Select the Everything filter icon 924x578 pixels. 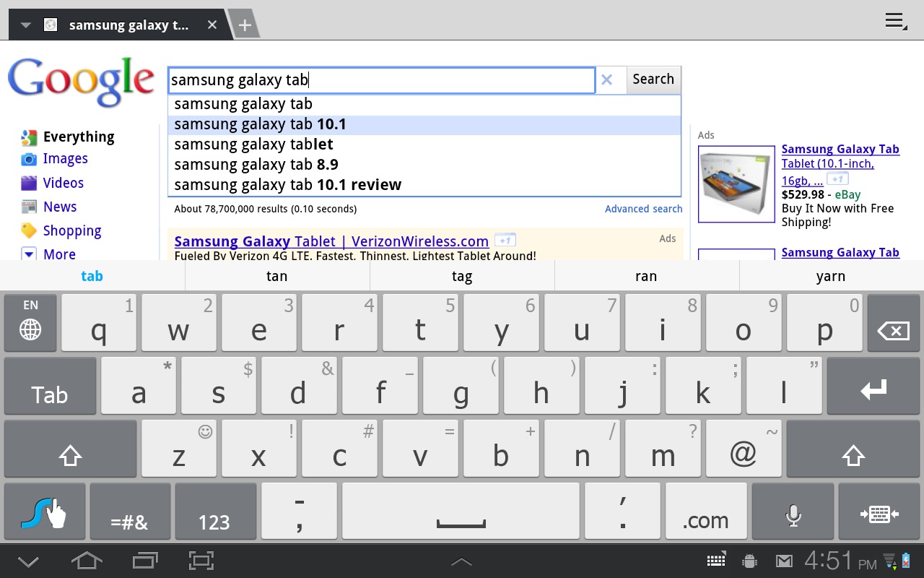click(29, 138)
